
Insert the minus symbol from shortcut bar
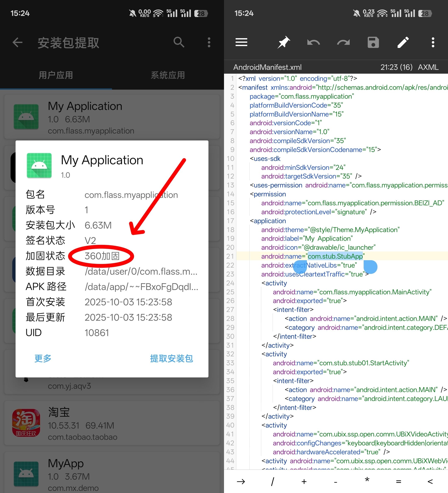point(336,482)
